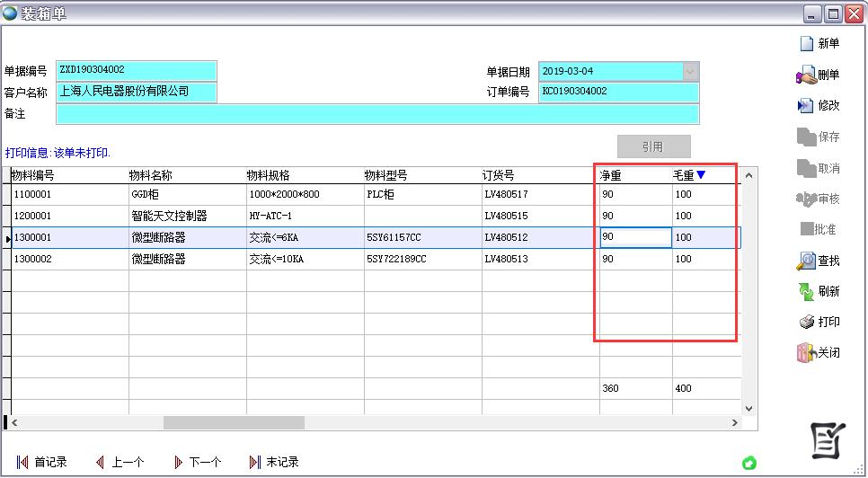Click the 修改 edit icon

pos(806,106)
